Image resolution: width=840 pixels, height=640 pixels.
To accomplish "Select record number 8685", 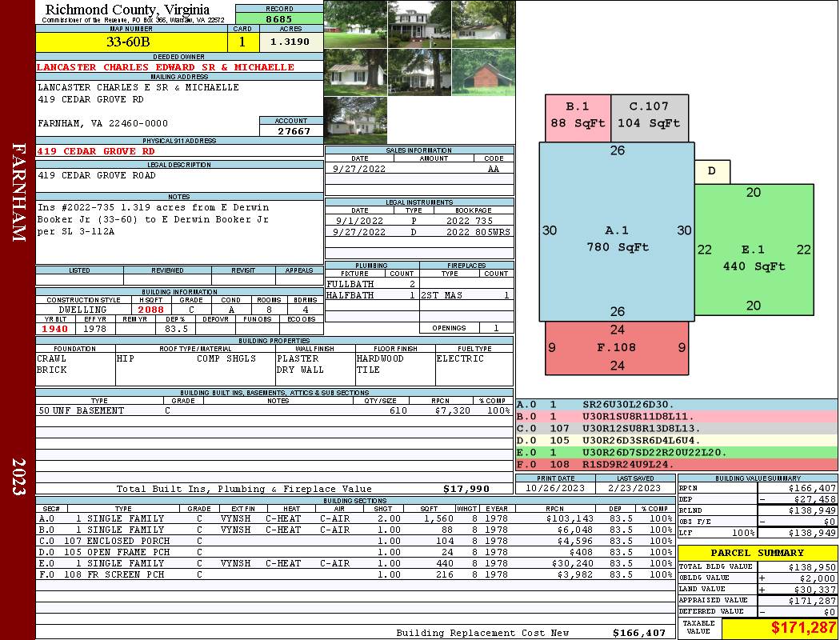I will coord(279,18).
